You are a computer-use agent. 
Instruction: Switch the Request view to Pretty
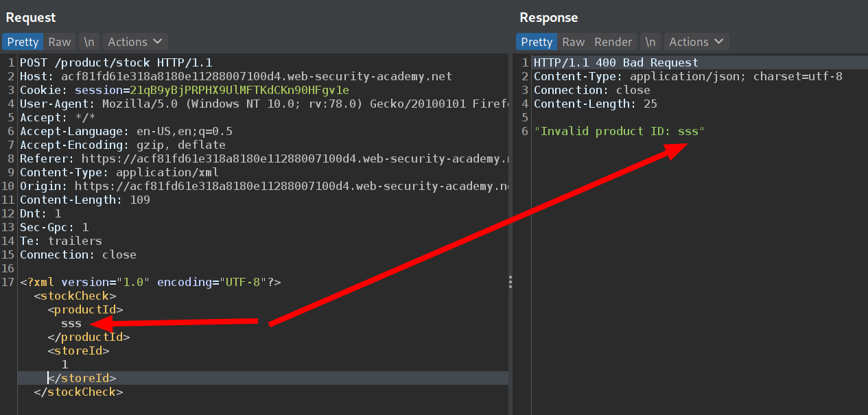(23, 42)
